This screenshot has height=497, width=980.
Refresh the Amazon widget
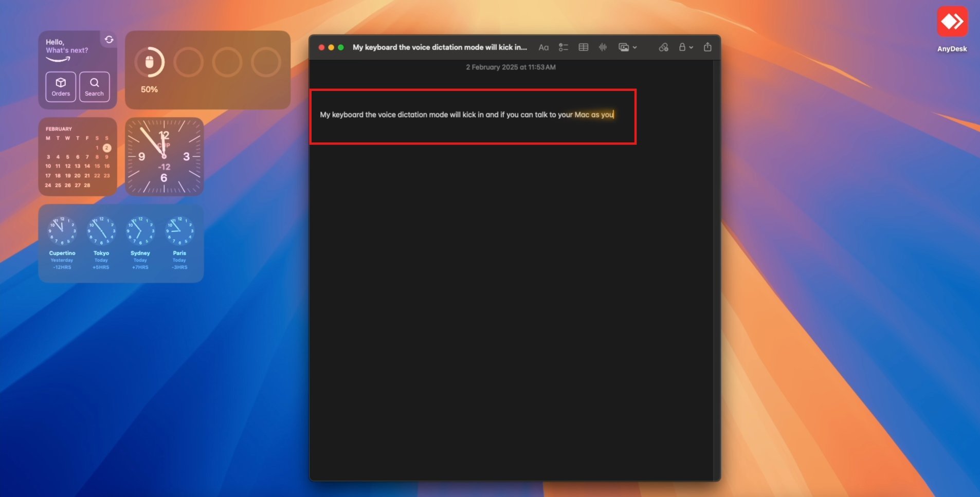tap(109, 40)
